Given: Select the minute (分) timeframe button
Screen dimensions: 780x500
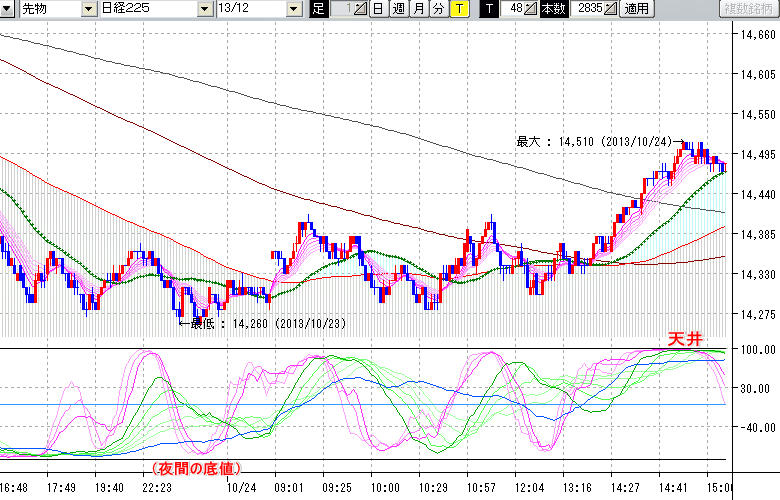Looking at the screenshot, I should pyautogui.click(x=438, y=9).
